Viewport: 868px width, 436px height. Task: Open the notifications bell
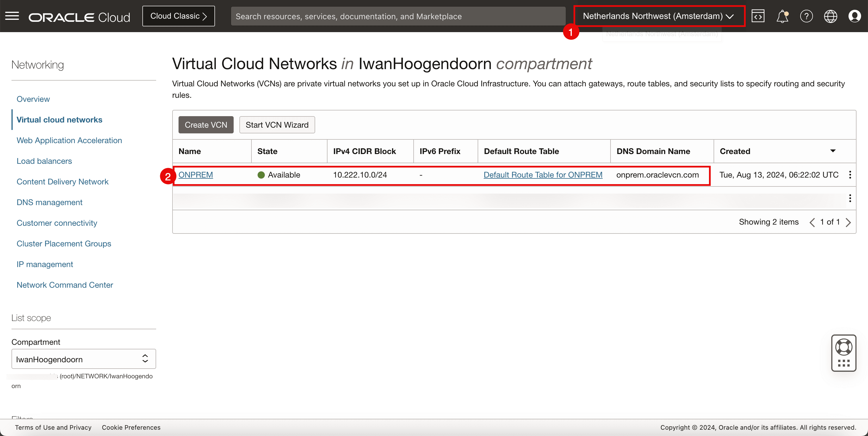coord(782,16)
